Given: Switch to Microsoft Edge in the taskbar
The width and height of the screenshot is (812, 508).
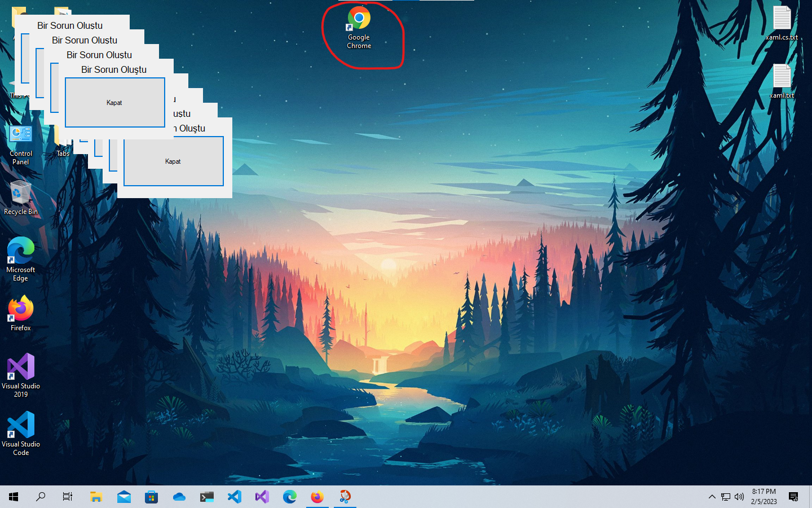Looking at the screenshot, I should [x=290, y=497].
